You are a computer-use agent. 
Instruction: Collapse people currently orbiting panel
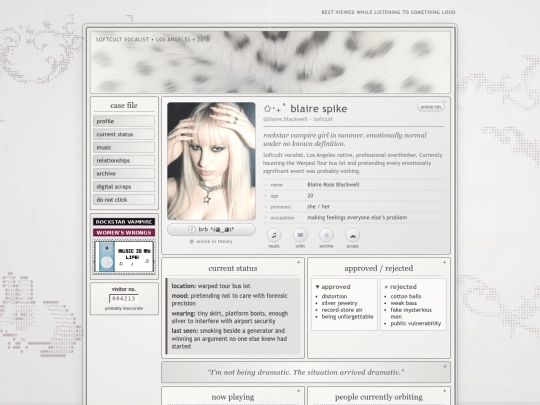pyautogui.click(x=445, y=391)
